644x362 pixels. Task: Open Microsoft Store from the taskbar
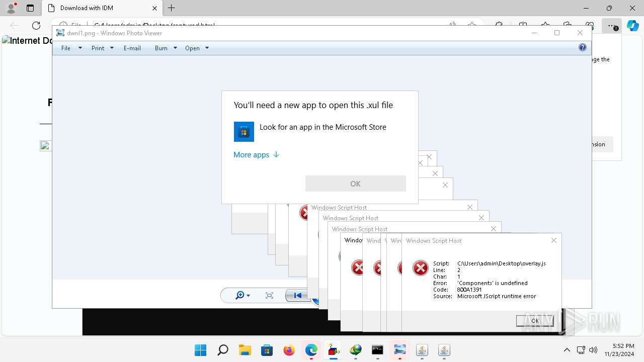click(x=267, y=350)
